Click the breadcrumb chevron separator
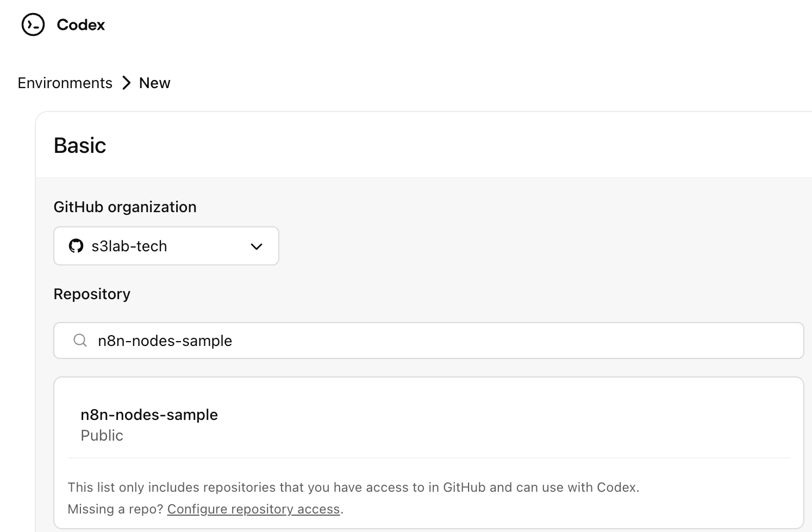 (126, 83)
